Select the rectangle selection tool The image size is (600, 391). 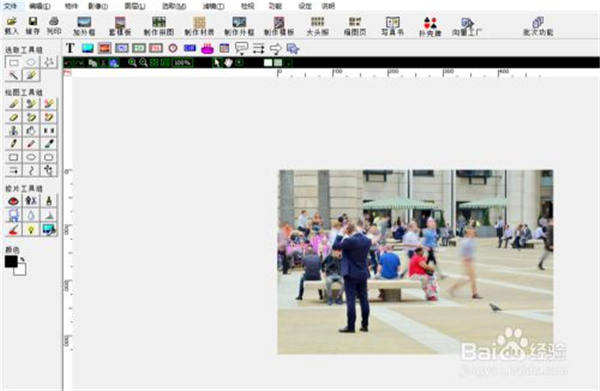13,62
